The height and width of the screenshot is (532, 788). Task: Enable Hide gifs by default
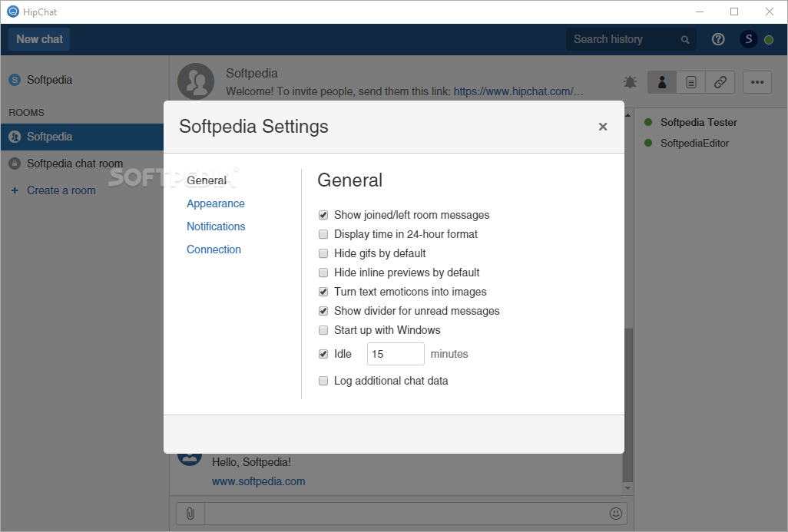click(323, 253)
